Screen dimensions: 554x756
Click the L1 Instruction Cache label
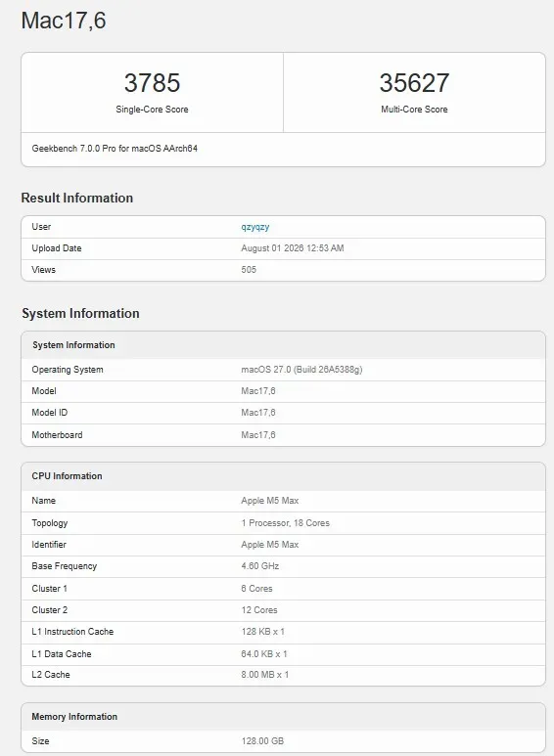[x=72, y=632]
